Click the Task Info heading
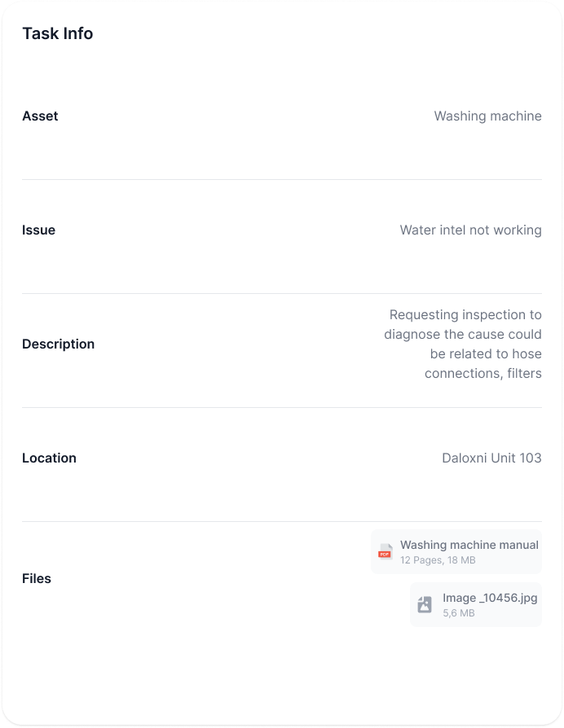Viewport: 564px width, 728px height. coord(58,33)
